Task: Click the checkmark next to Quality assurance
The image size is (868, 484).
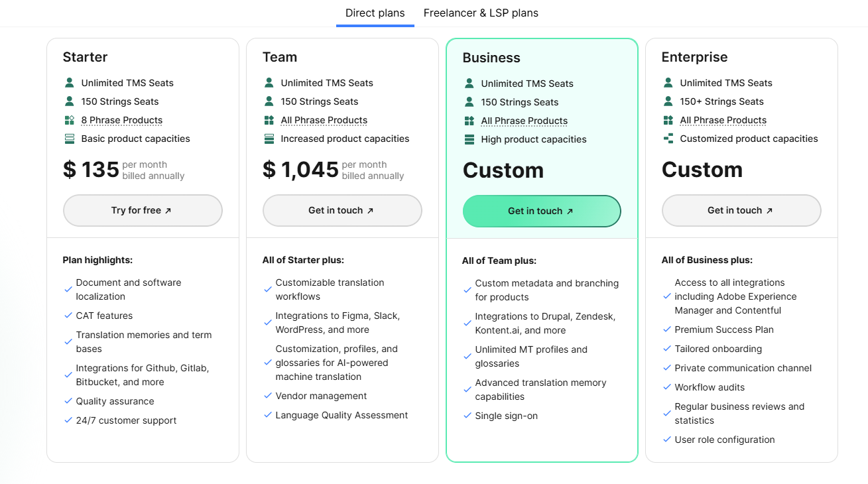Action: click(68, 400)
